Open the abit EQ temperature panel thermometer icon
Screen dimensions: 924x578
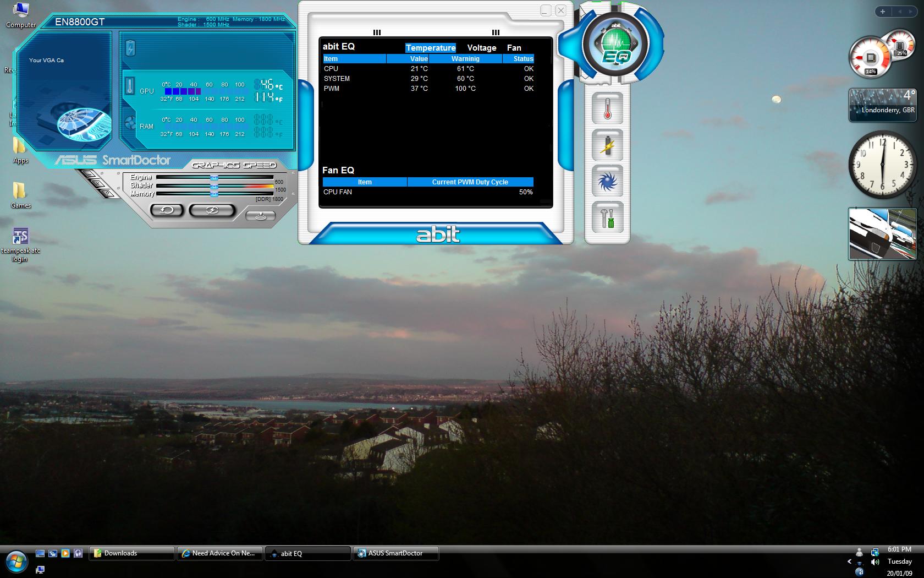607,108
